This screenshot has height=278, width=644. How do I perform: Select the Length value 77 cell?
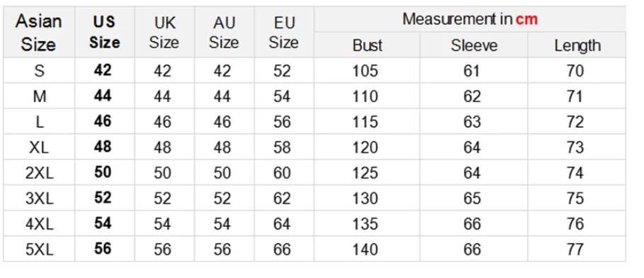(x=577, y=249)
